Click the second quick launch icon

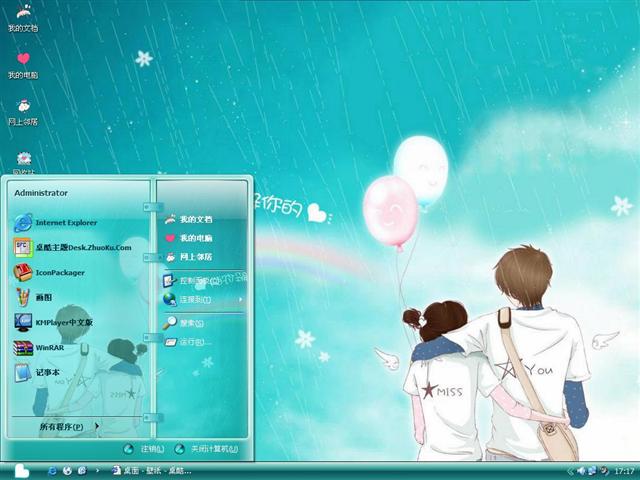pyautogui.click(x=67, y=471)
